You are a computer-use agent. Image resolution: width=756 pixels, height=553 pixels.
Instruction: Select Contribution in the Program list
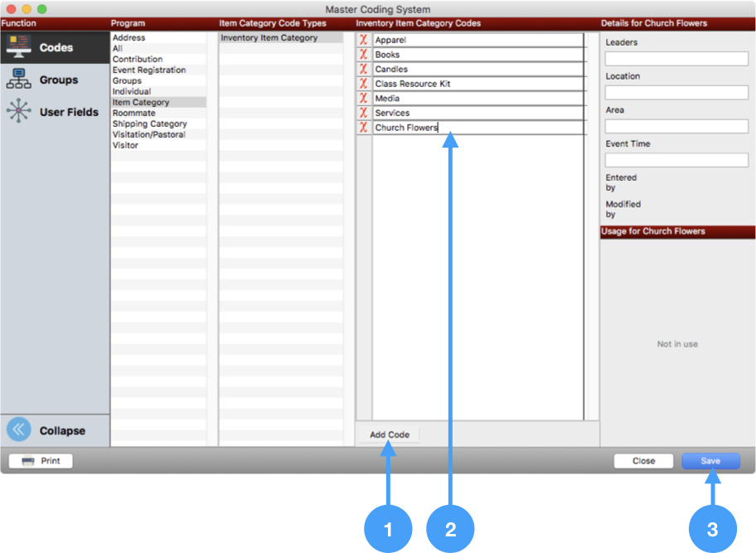tap(138, 60)
